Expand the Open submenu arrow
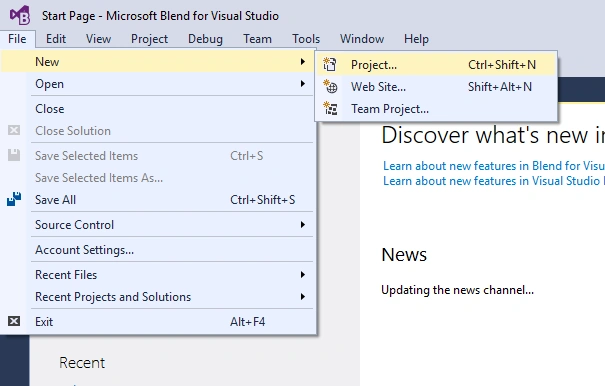The width and height of the screenshot is (605, 386). [303, 84]
